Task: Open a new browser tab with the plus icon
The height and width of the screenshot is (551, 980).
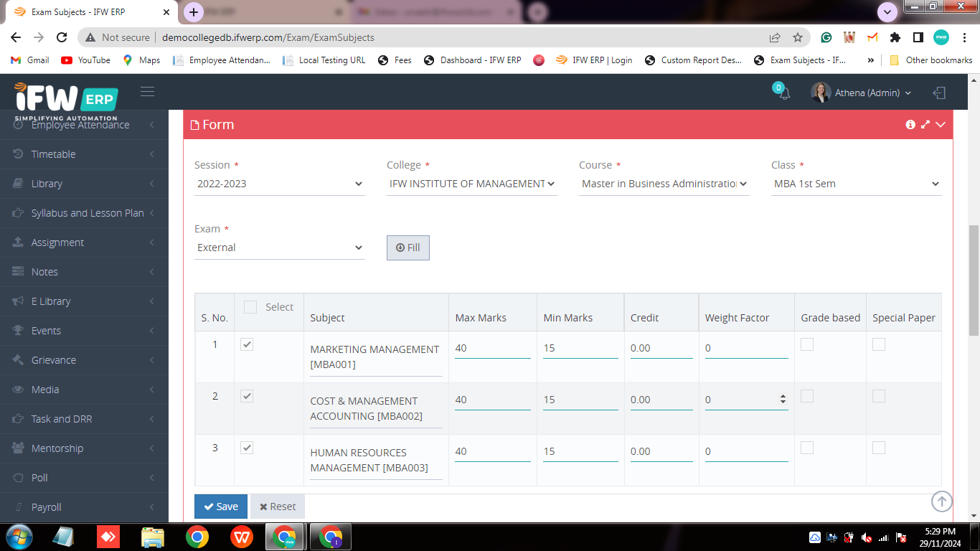Action: (194, 12)
